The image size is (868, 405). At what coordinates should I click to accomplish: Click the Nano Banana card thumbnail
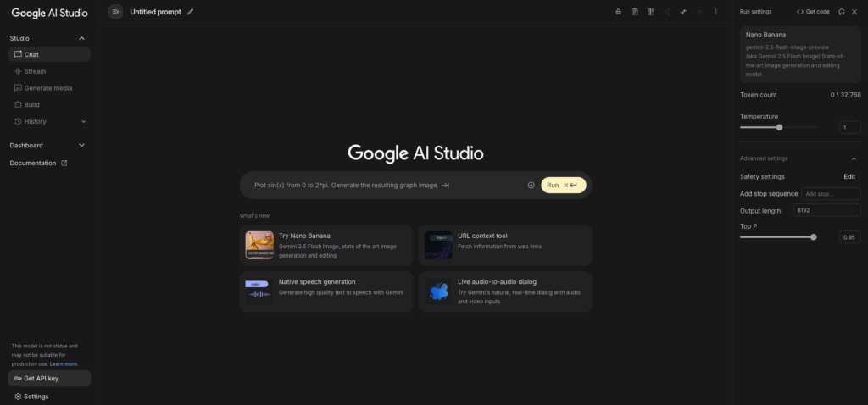click(x=259, y=245)
